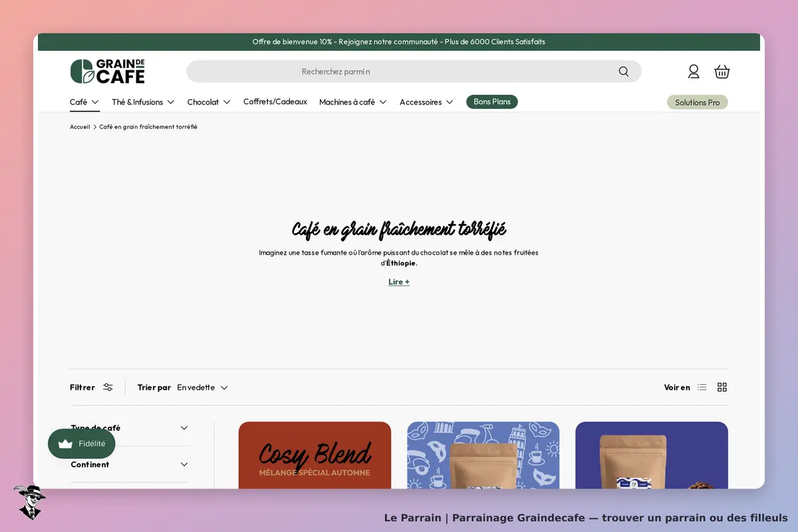Screen dimensions: 798x532
Task: Click the Bons Plans button
Action: [492, 102]
